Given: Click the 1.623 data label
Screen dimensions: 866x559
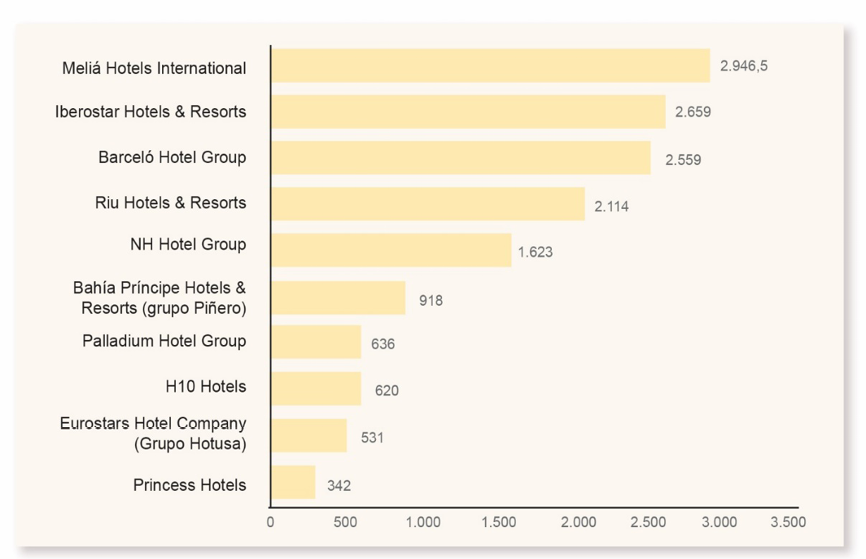Looking at the screenshot, I should click(535, 252).
